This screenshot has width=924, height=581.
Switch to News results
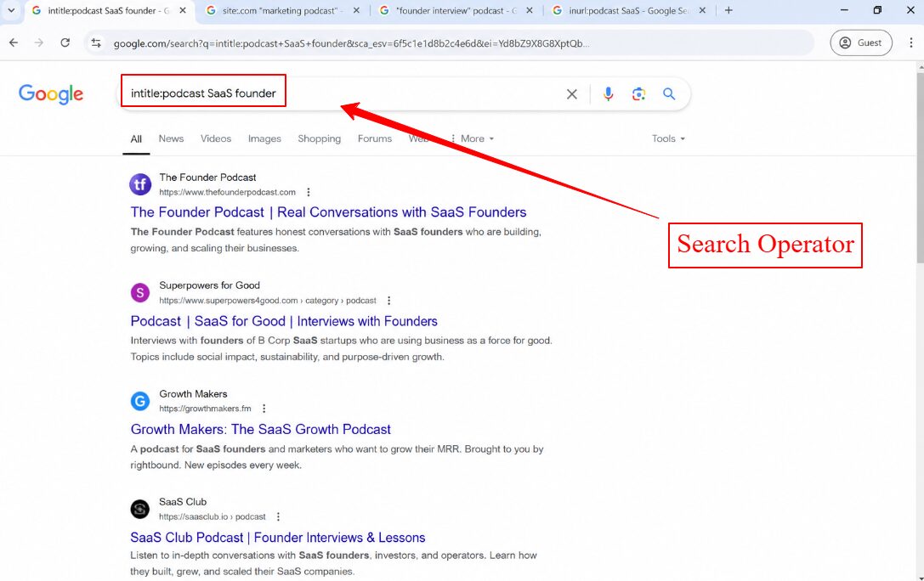171,138
